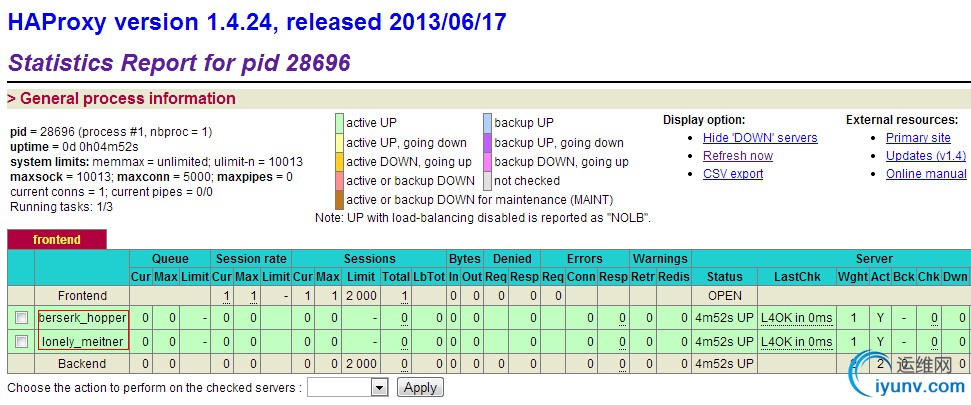The height and width of the screenshot is (405, 971).
Task: Click the frontend proxy tab label
Action: click(x=57, y=240)
